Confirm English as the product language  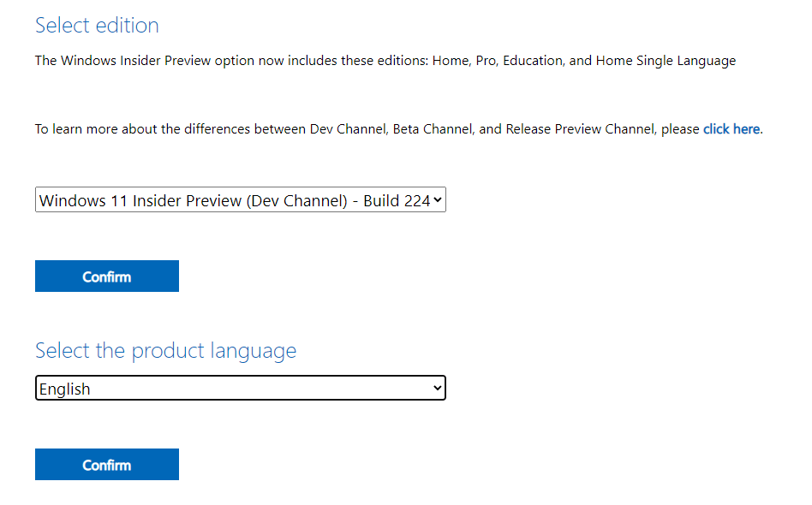pos(106,464)
